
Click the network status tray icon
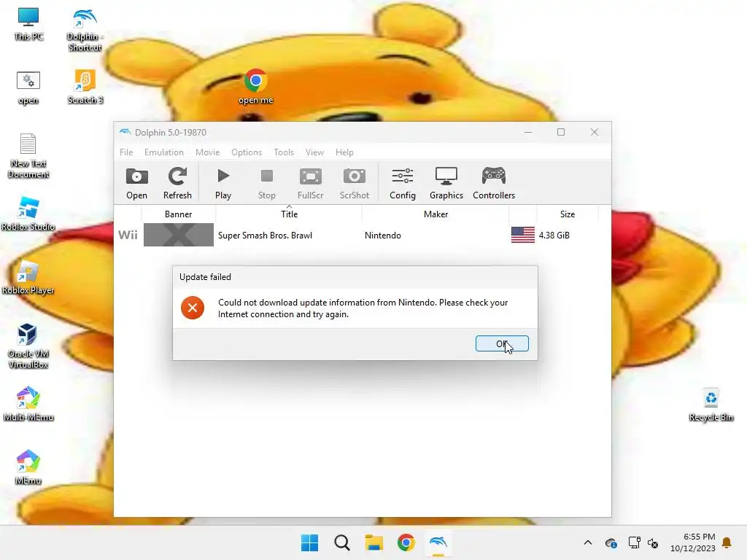click(x=634, y=542)
